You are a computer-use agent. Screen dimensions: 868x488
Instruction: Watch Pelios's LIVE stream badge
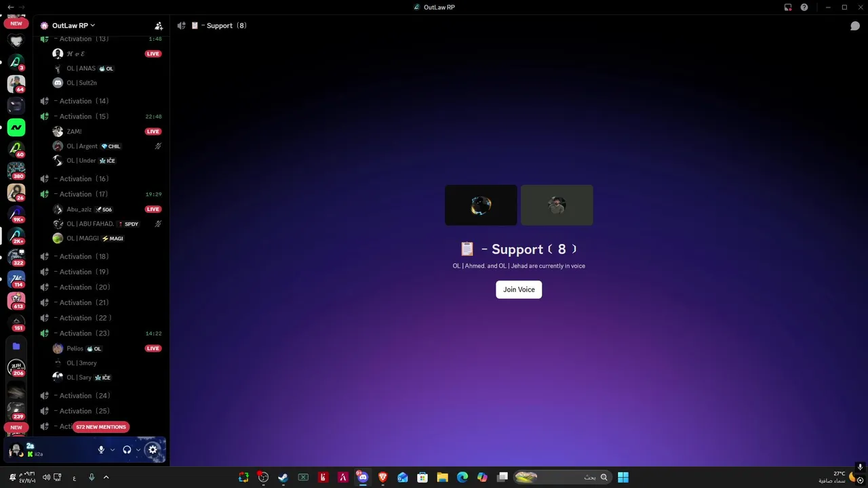click(x=153, y=348)
